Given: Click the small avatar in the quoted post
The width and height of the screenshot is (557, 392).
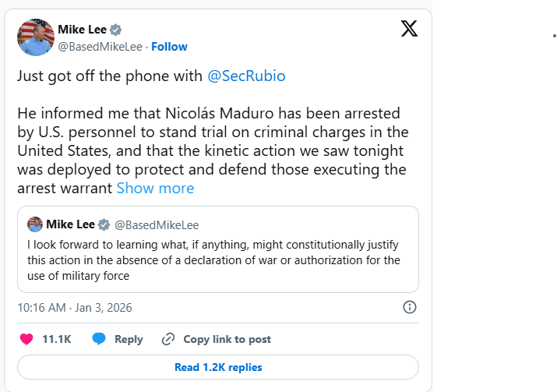Looking at the screenshot, I should pos(35,224).
